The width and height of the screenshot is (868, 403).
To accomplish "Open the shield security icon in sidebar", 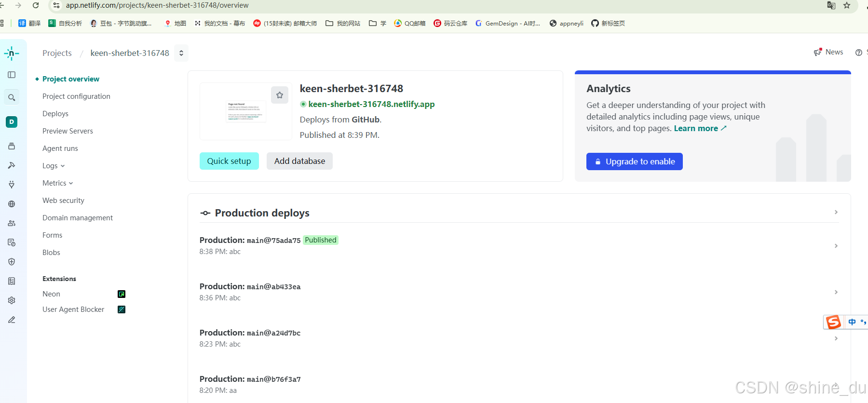I will pos(12,262).
